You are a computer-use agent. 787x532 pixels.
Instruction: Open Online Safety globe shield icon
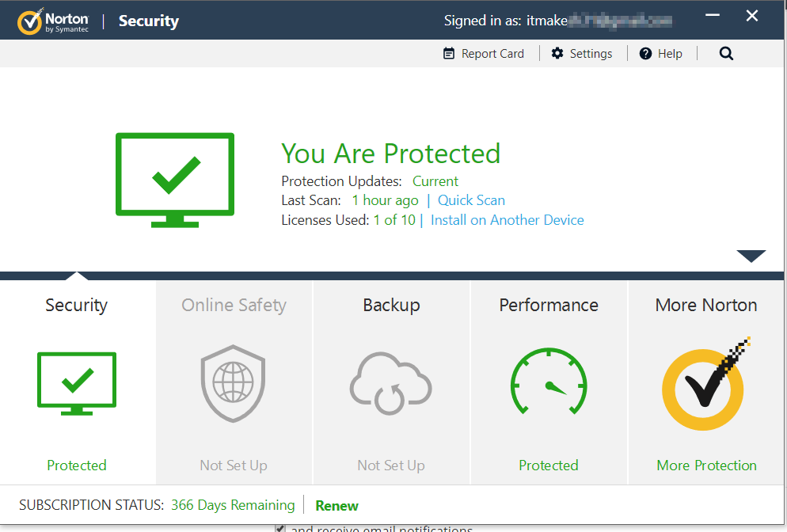(234, 383)
